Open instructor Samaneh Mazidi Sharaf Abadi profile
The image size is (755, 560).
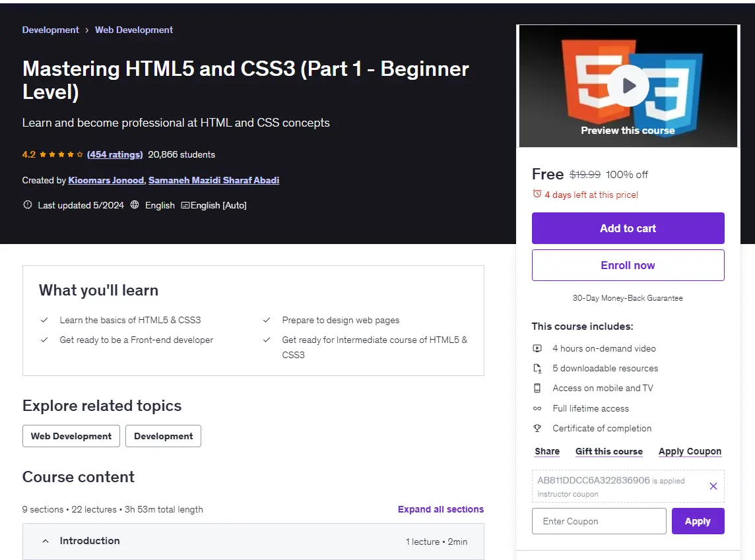214,181
